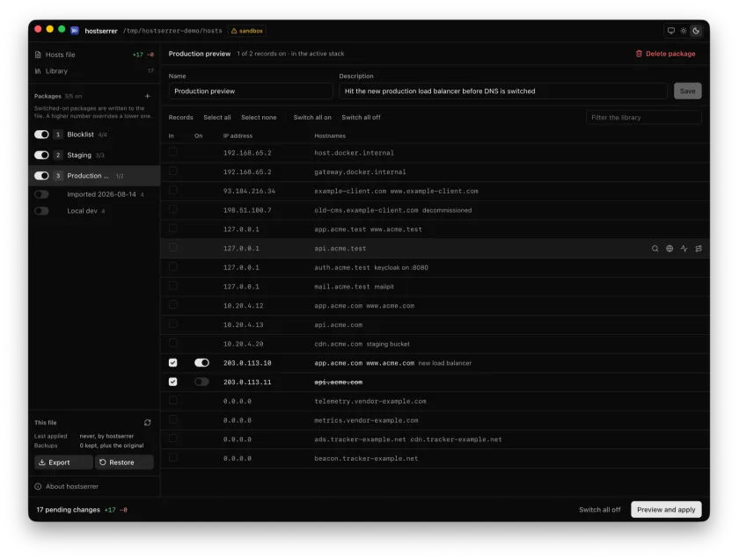Select the Local dev package
Viewport: 739px width, 560px height.
(82, 210)
